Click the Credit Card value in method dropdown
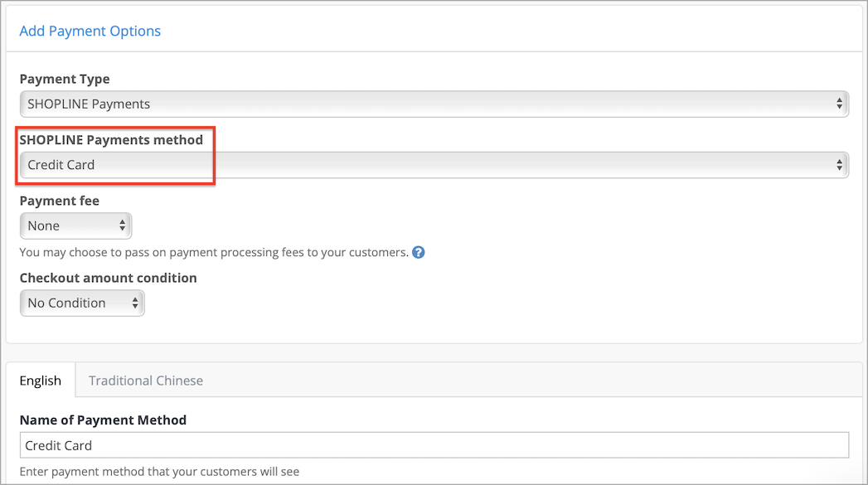The height and width of the screenshot is (485, 868). click(61, 165)
